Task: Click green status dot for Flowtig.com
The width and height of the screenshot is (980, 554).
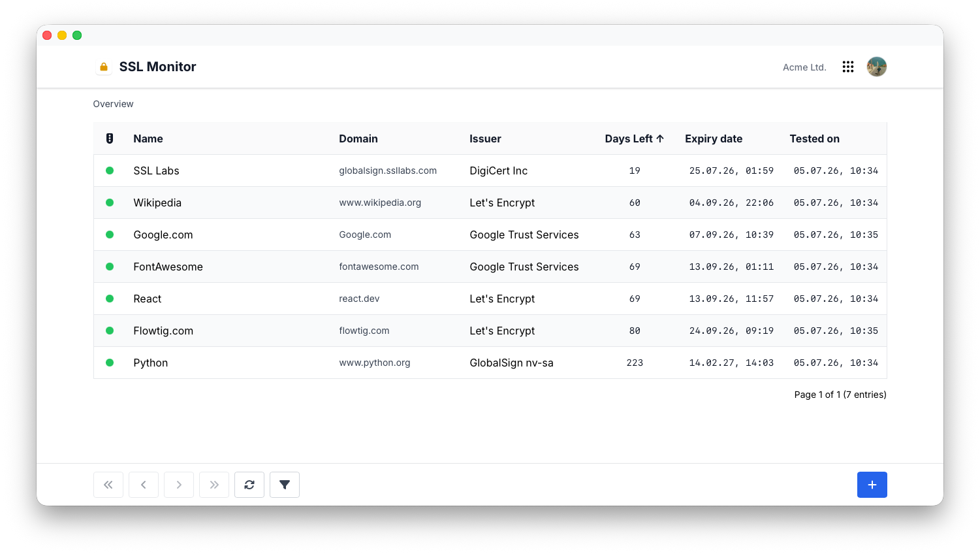Action: coord(110,331)
